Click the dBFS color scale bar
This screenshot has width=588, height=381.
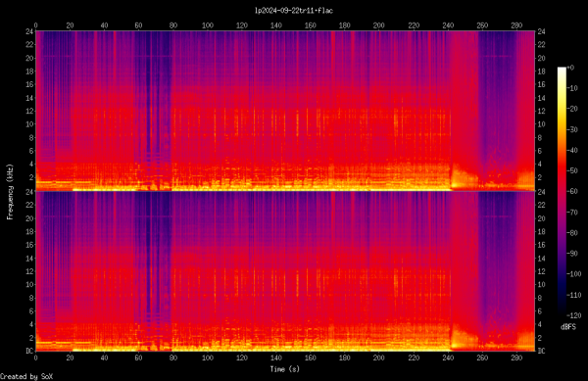click(562, 191)
